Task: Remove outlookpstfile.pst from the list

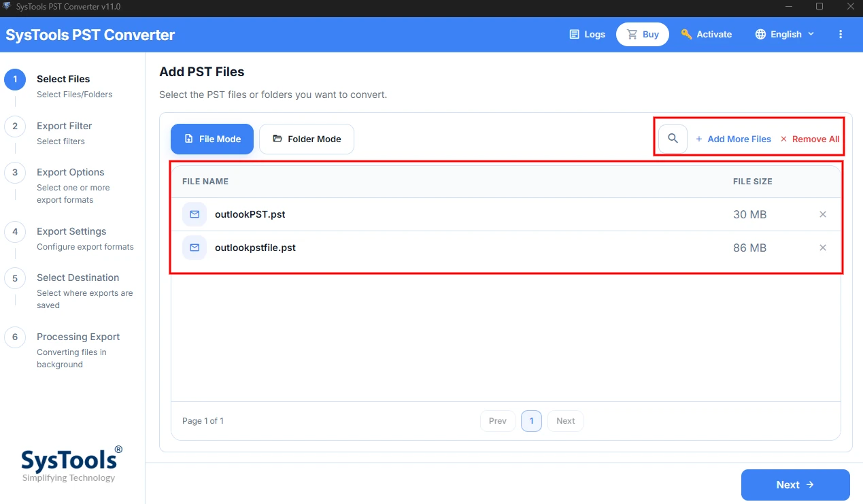Action: click(x=823, y=248)
